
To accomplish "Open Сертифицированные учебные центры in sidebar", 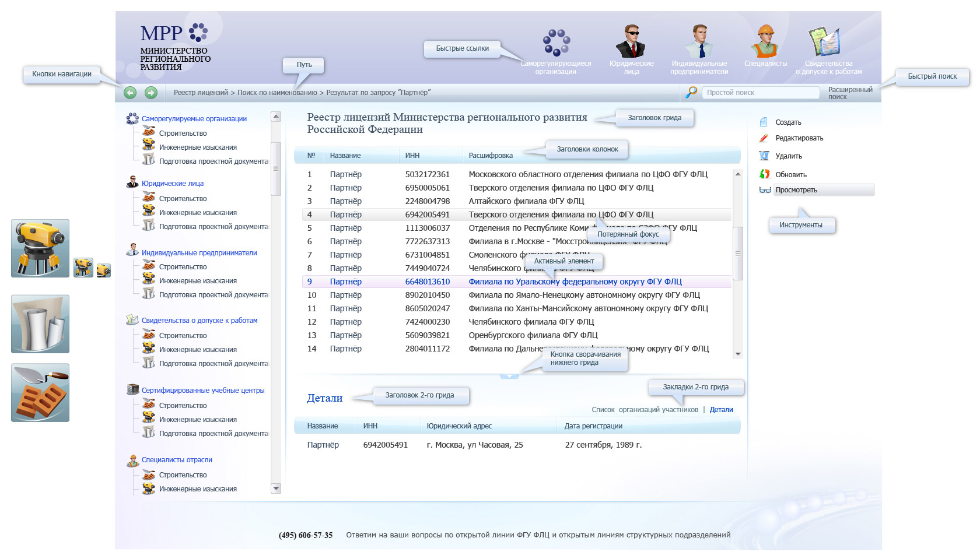I will pyautogui.click(x=202, y=391).
